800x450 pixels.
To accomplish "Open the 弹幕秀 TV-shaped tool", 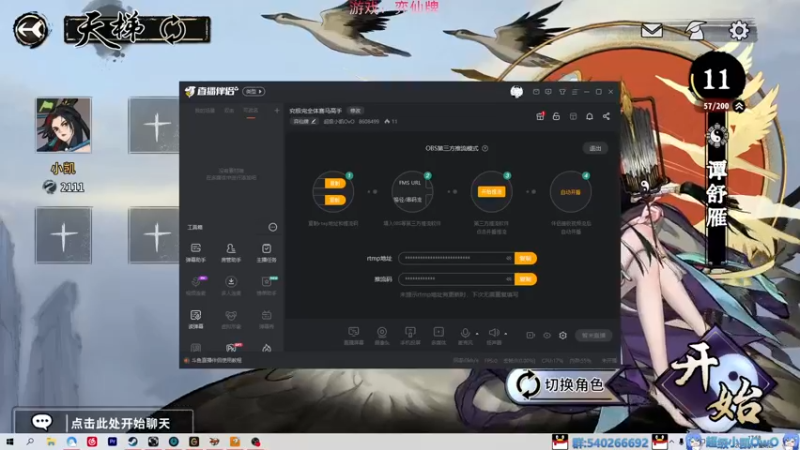I will point(266,319).
